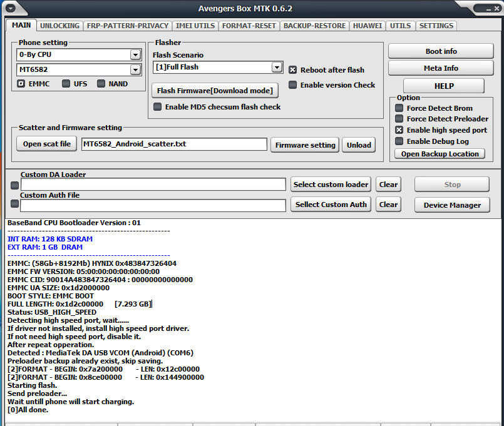Click Sellect Custom Auth button

pos(331,205)
